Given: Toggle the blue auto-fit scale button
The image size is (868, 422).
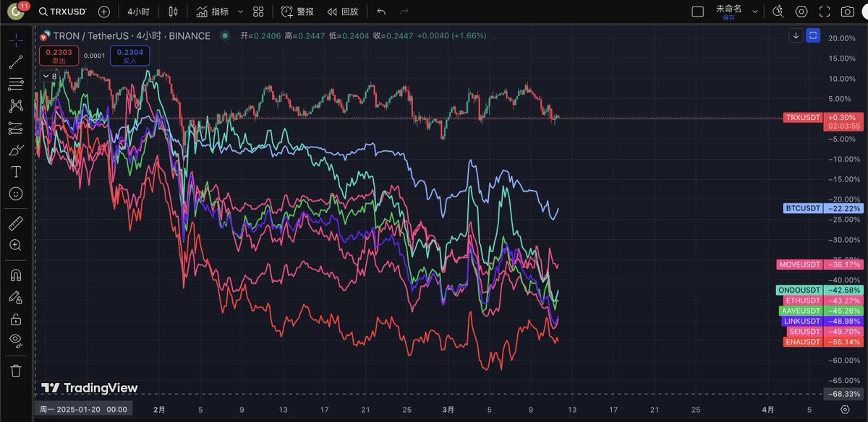Looking at the screenshot, I should click(x=813, y=35).
